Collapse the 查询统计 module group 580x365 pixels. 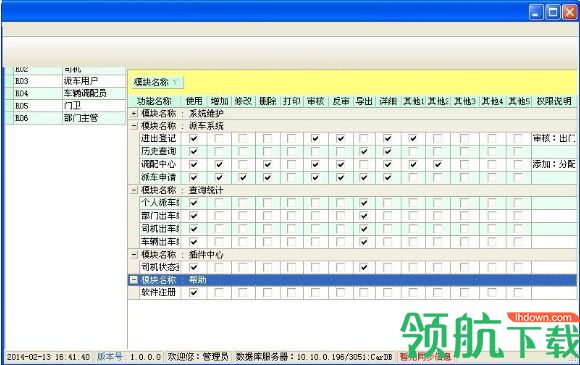134,190
